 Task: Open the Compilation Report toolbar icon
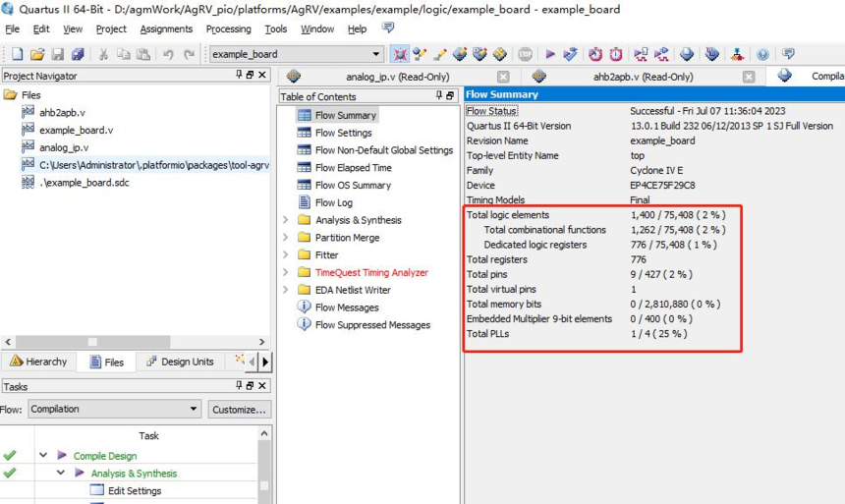click(x=687, y=54)
